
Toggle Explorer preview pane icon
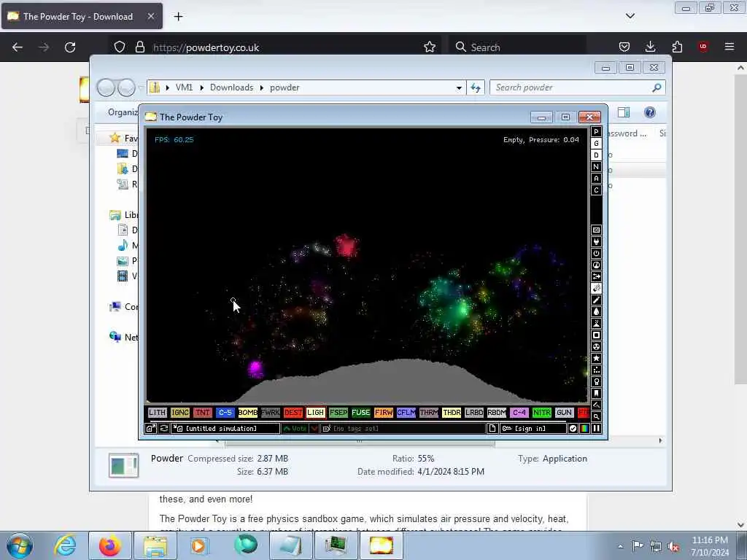(624, 112)
